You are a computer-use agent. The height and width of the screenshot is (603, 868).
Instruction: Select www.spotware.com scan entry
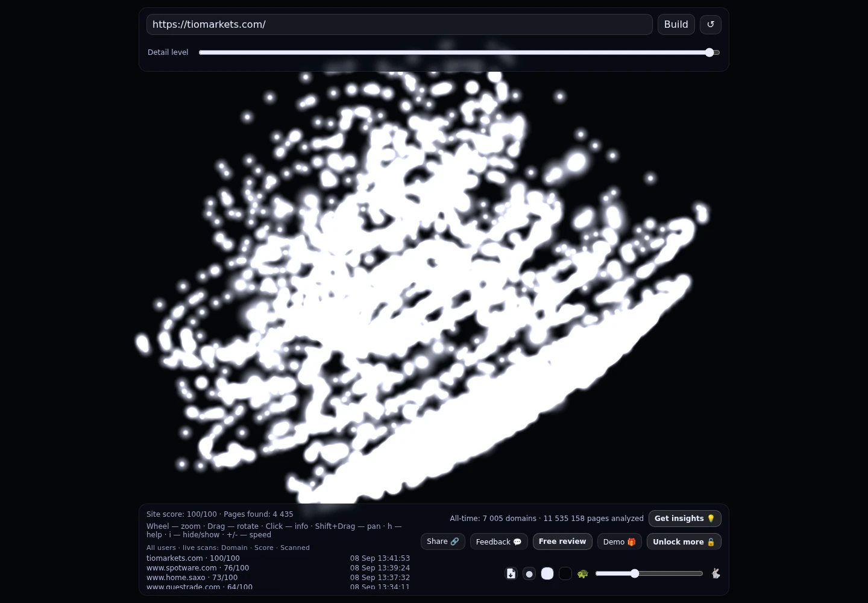pos(198,568)
